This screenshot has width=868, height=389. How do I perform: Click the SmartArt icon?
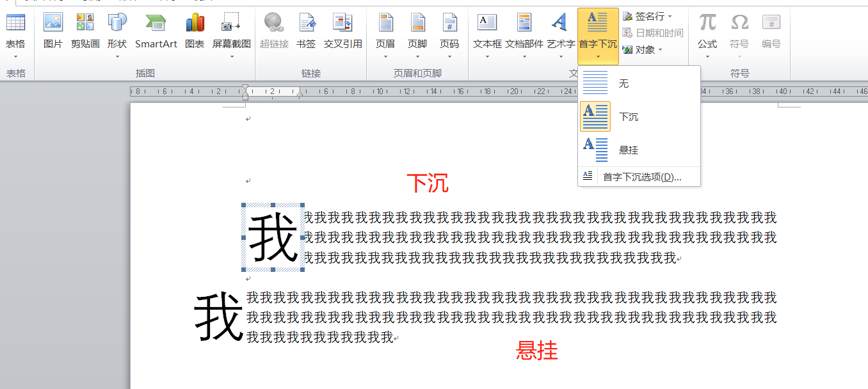[x=156, y=23]
